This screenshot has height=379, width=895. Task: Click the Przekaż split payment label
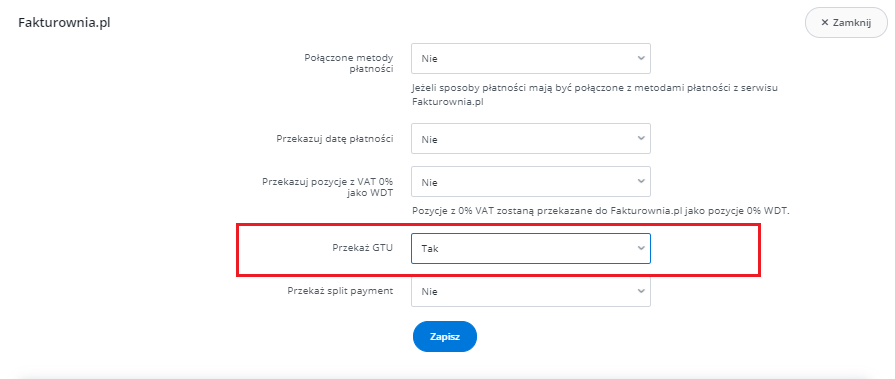pos(340,291)
